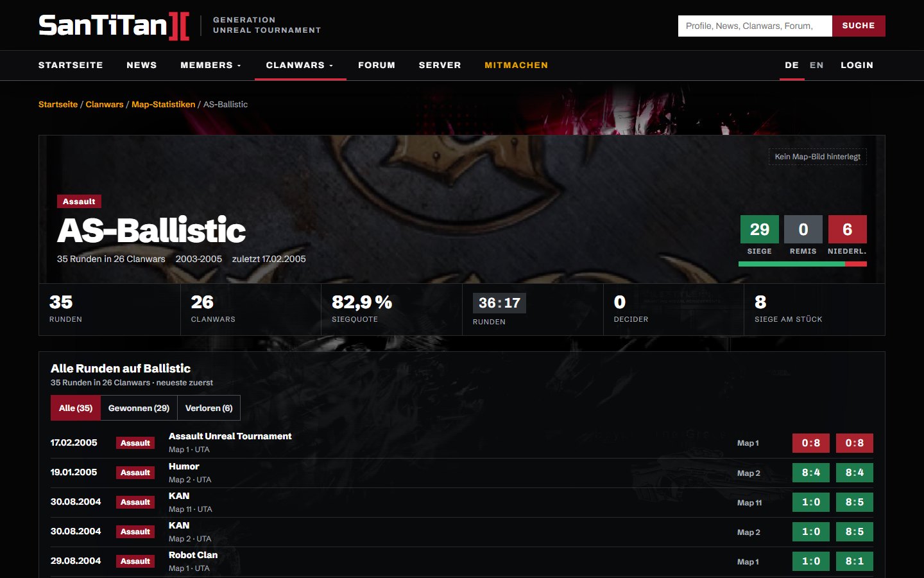The image size is (924, 578).
Task: Click the search input field
Action: 755,26
